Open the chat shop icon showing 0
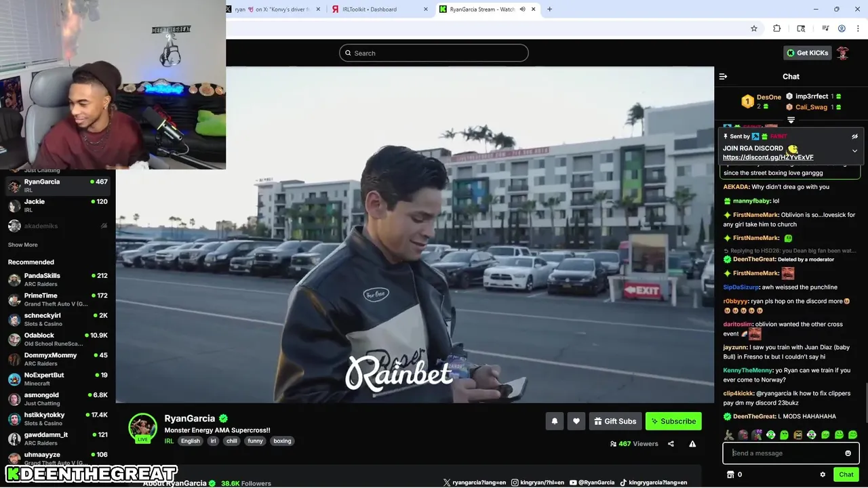Image resolution: width=868 pixels, height=488 pixels. [730, 474]
